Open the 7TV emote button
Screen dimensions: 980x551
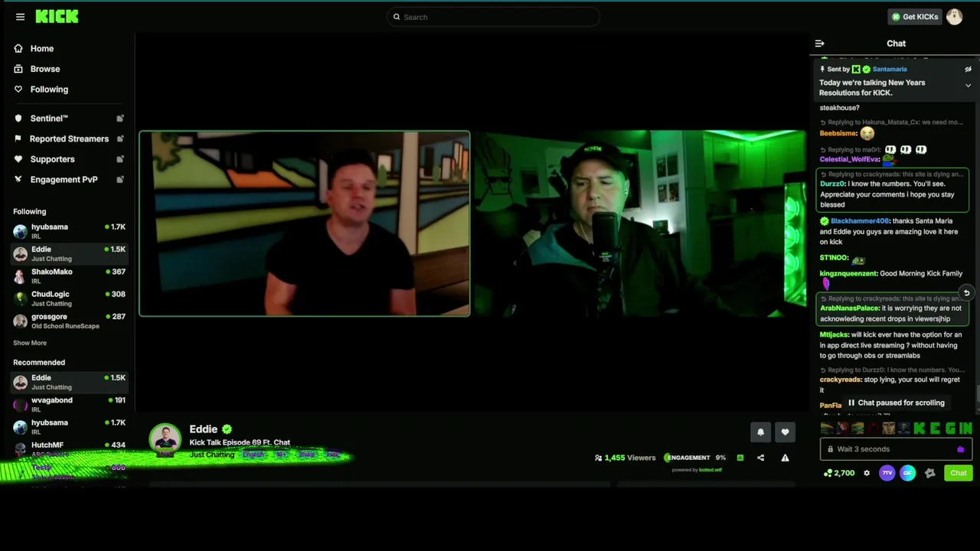click(x=887, y=473)
